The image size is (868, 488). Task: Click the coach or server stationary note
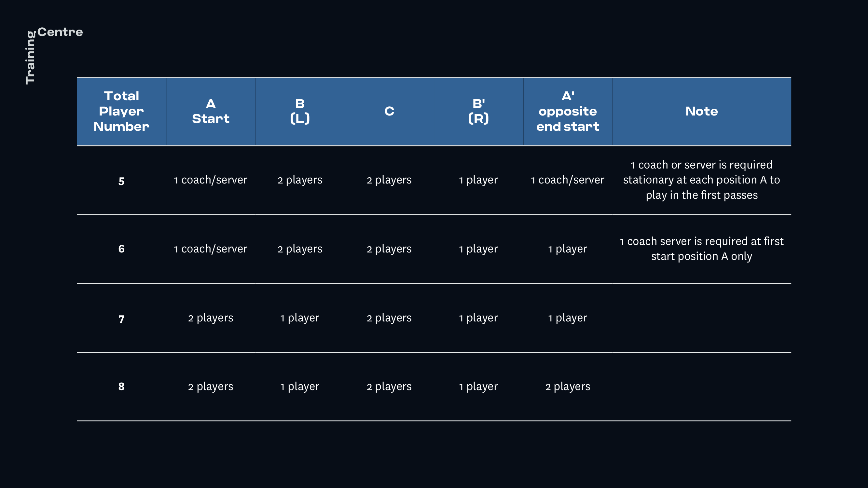pos(702,180)
